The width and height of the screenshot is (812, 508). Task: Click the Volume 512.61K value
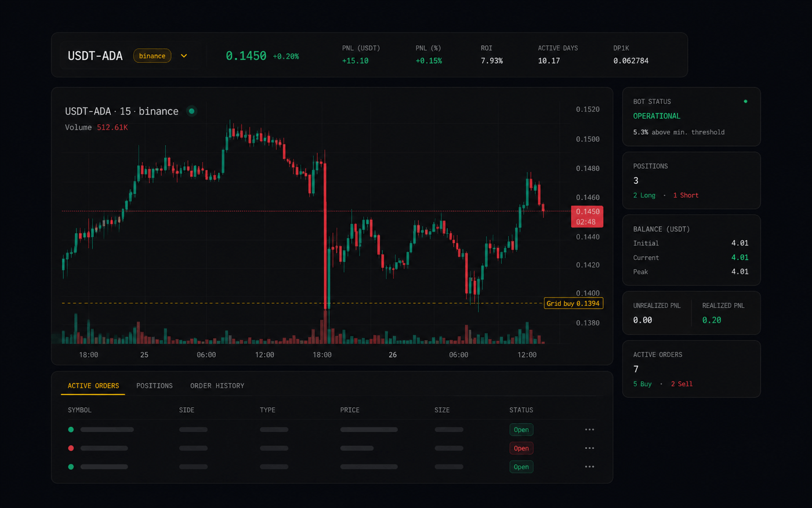point(112,128)
